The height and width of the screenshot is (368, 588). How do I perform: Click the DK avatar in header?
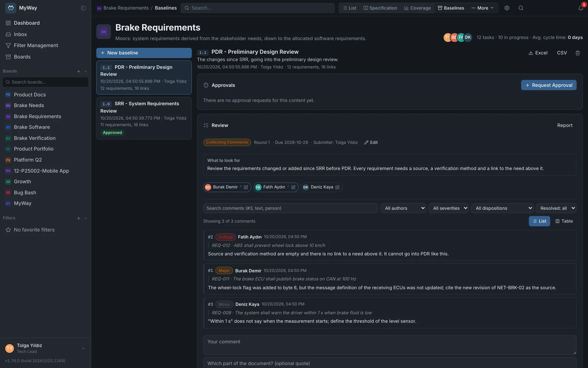click(x=468, y=37)
